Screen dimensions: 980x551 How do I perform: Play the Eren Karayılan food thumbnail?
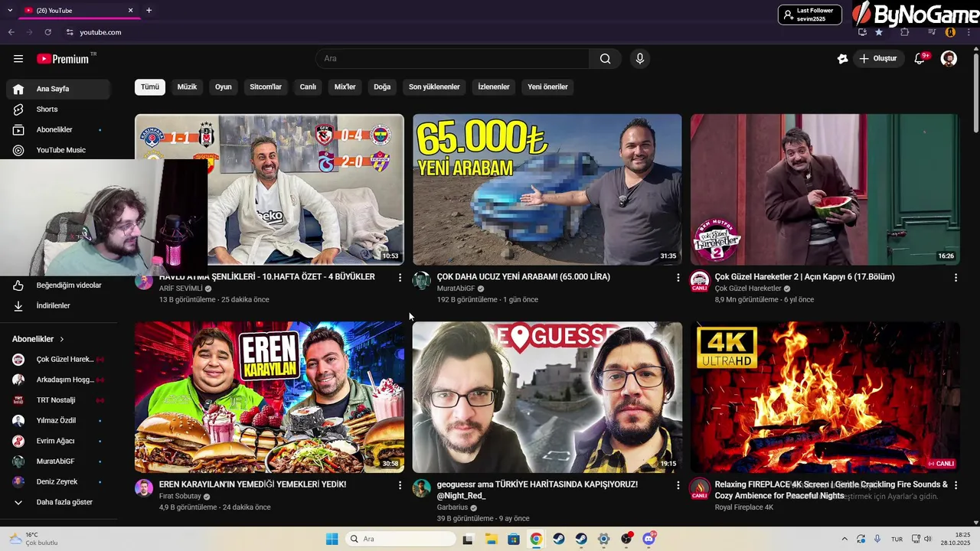[269, 397]
